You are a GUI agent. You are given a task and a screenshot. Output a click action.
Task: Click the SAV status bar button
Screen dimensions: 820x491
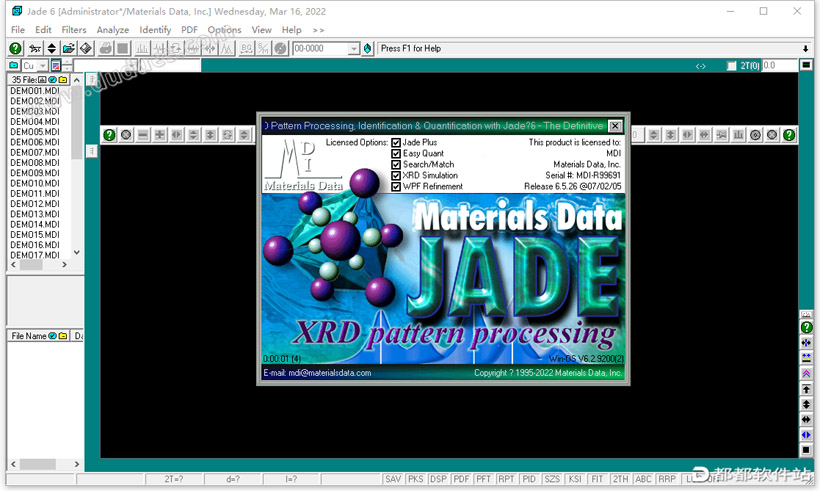tap(393, 479)
